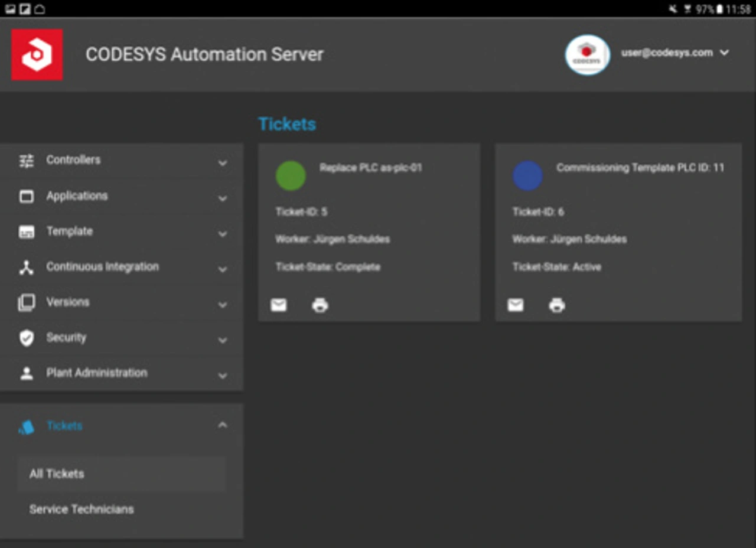Open the Controllers menu item

(x=121, y=161)
